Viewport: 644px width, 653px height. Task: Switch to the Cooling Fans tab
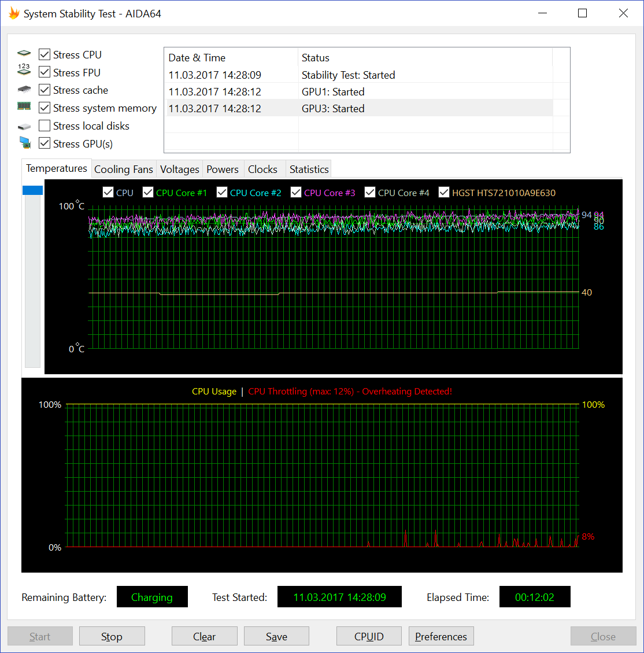click(123, 169)
